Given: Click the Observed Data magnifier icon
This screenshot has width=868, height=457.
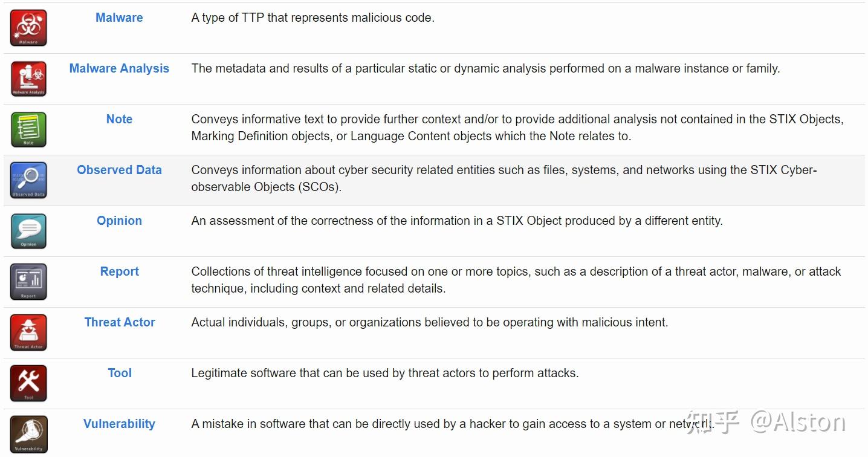Looking at the screenshot, I should click(28, 180).
